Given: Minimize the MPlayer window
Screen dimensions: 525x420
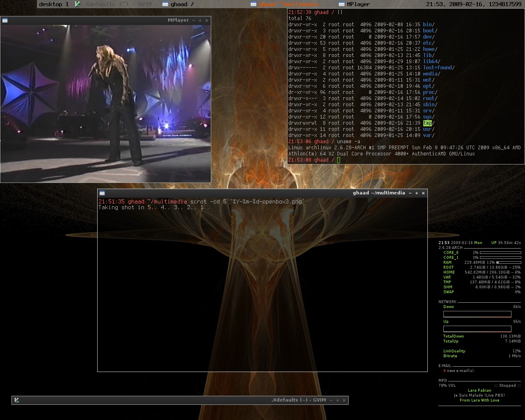Looking at the screenshot, I should point(193,21).
